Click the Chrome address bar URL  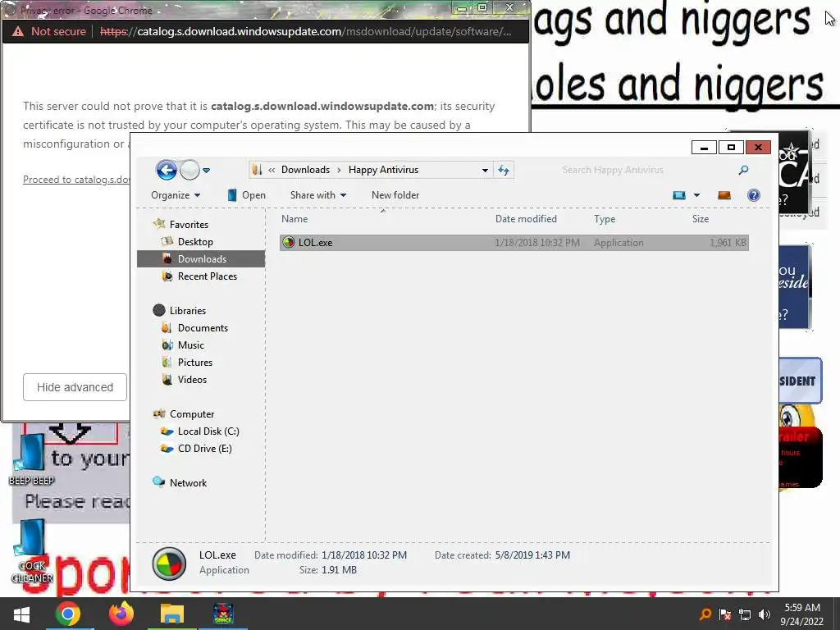tap(305, 32)
